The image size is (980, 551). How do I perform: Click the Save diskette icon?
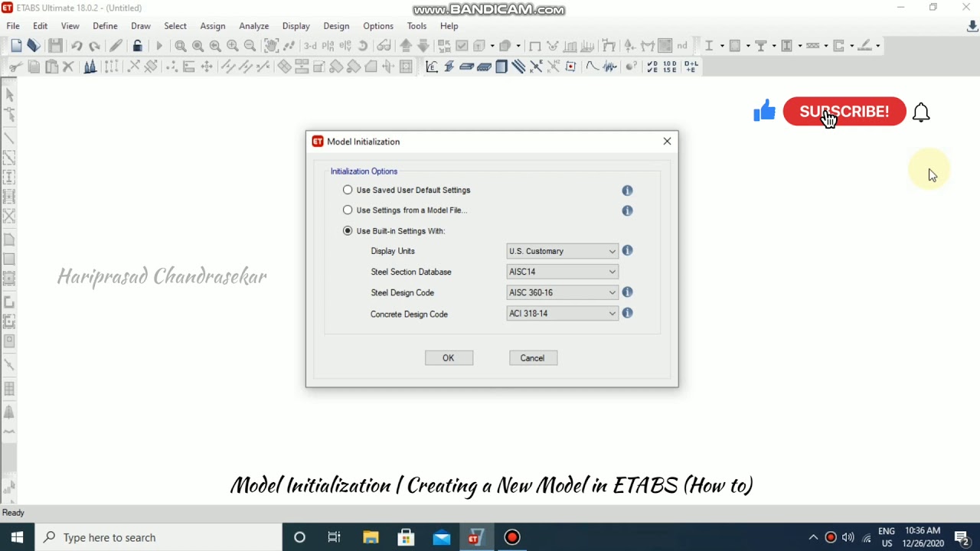click(55, 46)
